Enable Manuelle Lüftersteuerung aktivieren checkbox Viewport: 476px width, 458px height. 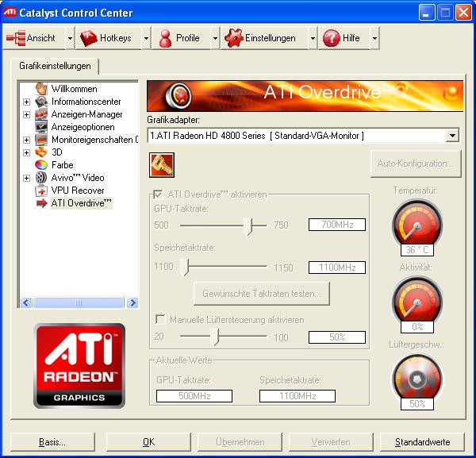160,320
